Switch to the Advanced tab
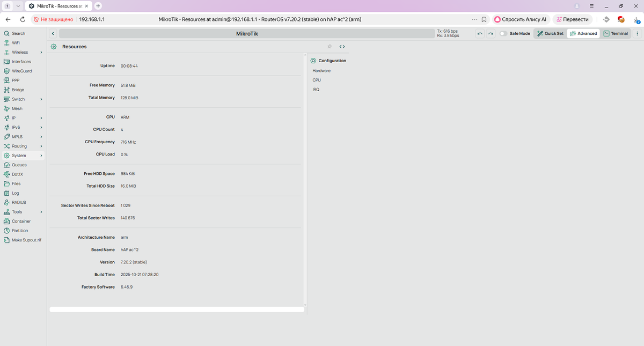Viewport: 644px width, 346px height. click(583, 33)
